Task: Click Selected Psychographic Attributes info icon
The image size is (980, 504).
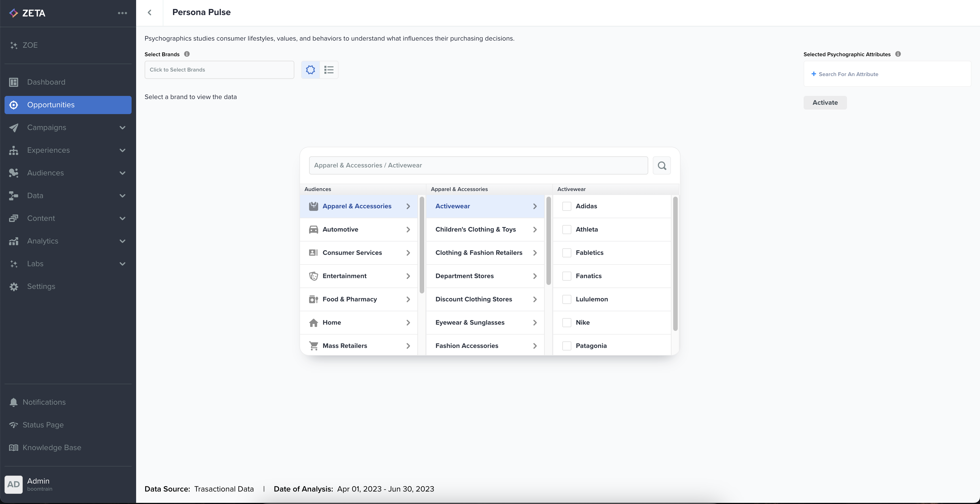Action: point(898,54)
